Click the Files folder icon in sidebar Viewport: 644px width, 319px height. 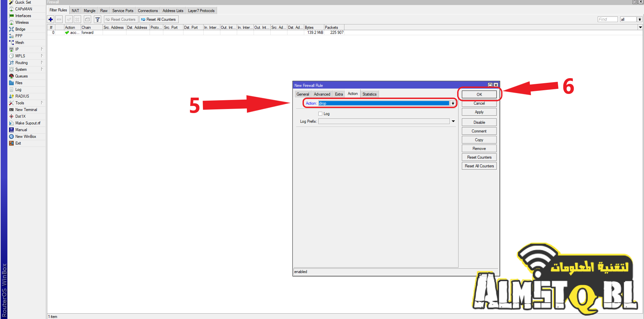click(x=11, y=83)
